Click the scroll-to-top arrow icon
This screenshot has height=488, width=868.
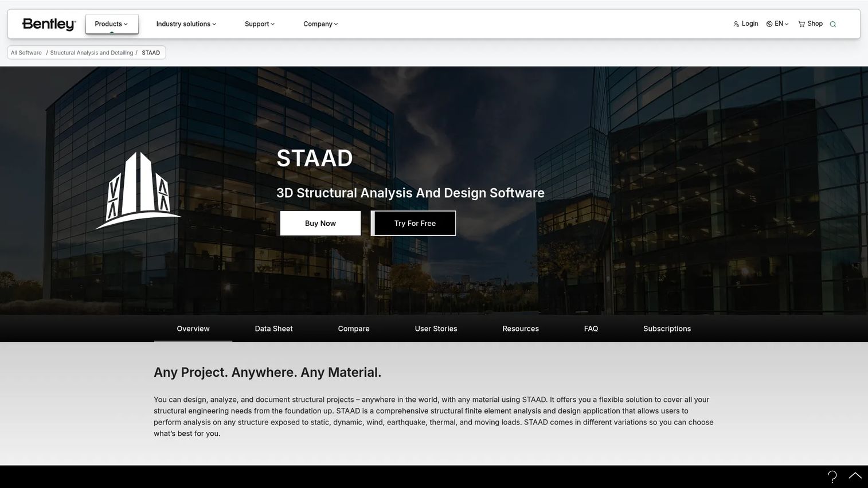click(x=855, y=475)
